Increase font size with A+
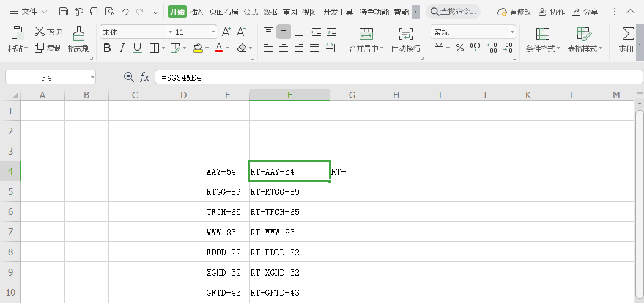644x303 pixels. pos(226,32)
